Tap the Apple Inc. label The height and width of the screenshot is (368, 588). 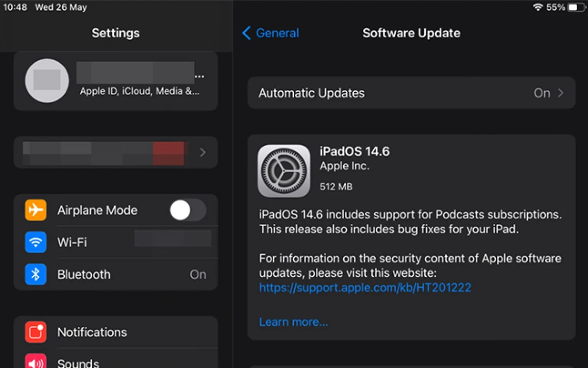coord(344,166)
